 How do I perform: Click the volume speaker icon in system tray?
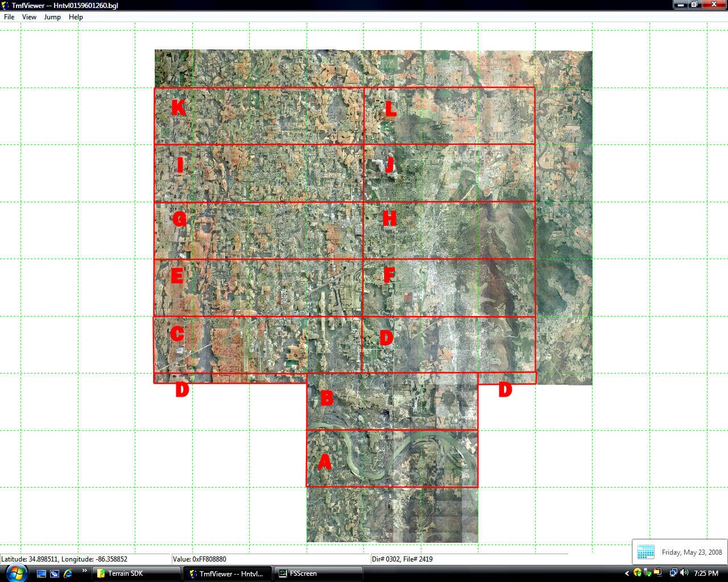pyautogui.click(x=684, y=573)
